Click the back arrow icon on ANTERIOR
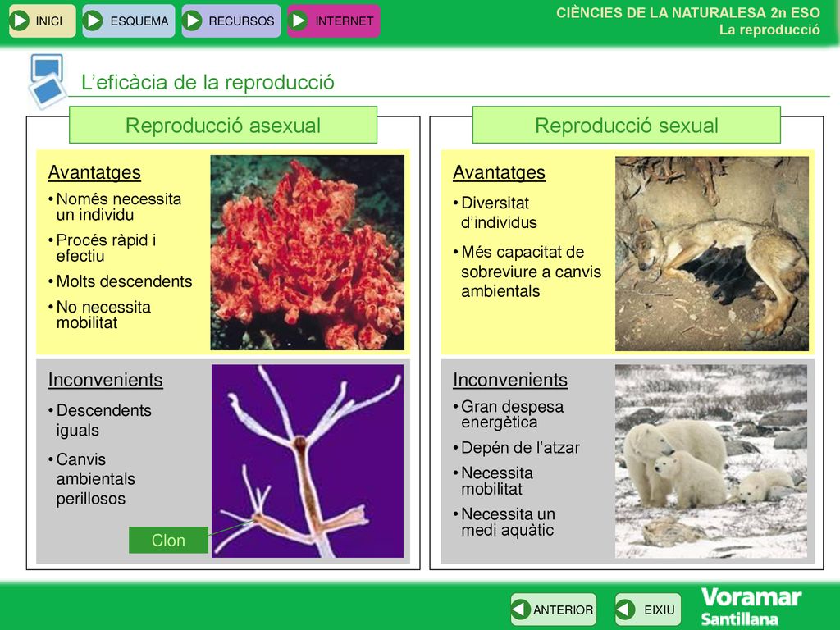The width and height of the screenshot is (840, 630). pyautogui.click(x=521, y=609)
